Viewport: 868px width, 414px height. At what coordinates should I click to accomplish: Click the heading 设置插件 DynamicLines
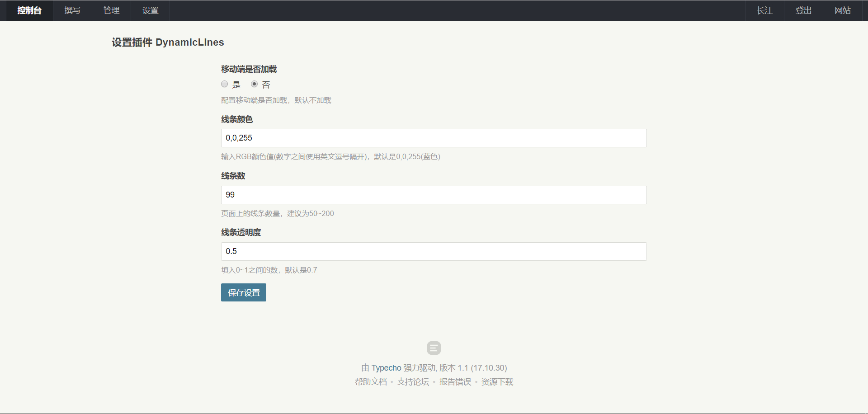coord(168,42)
